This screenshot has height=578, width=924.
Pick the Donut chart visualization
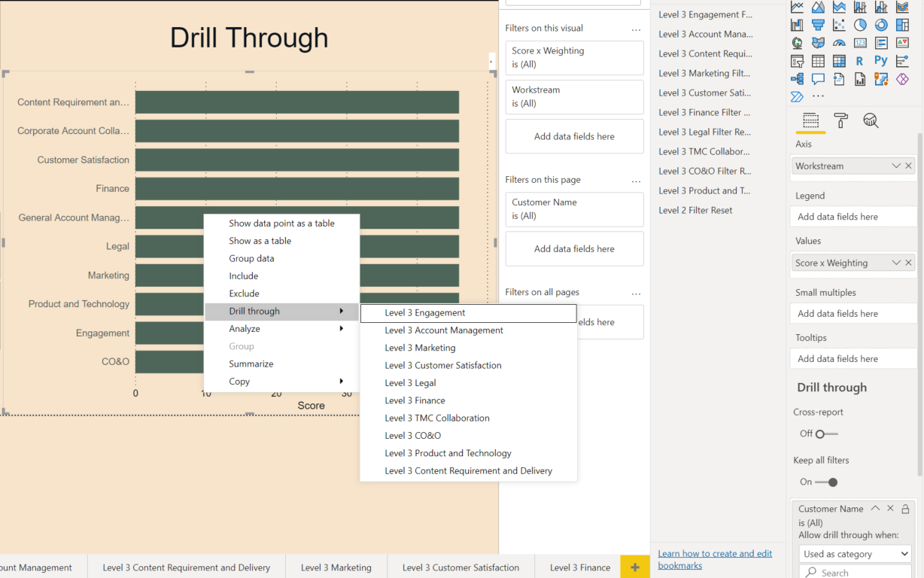pyautogui.click(x=881, y=25)
